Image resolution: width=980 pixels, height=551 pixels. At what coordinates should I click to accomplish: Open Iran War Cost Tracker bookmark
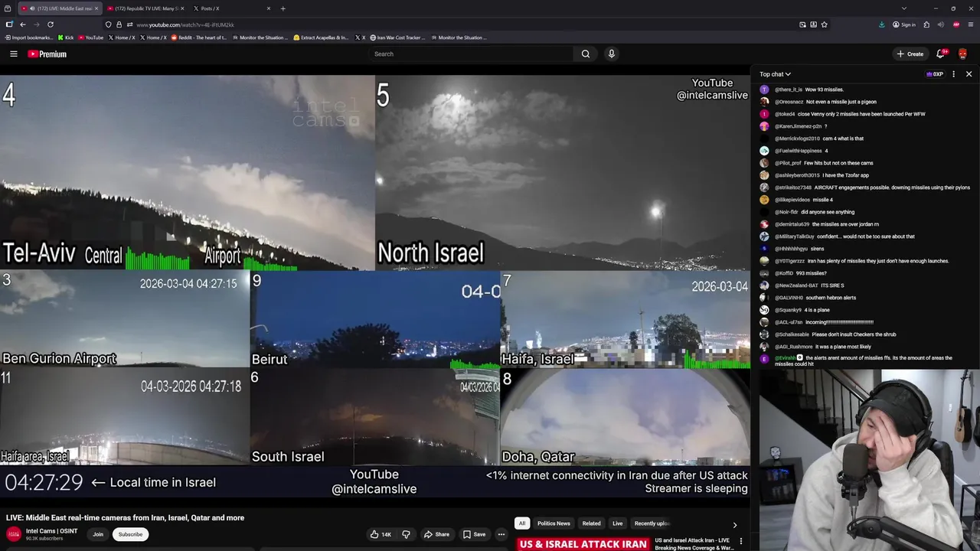[397, 37]
